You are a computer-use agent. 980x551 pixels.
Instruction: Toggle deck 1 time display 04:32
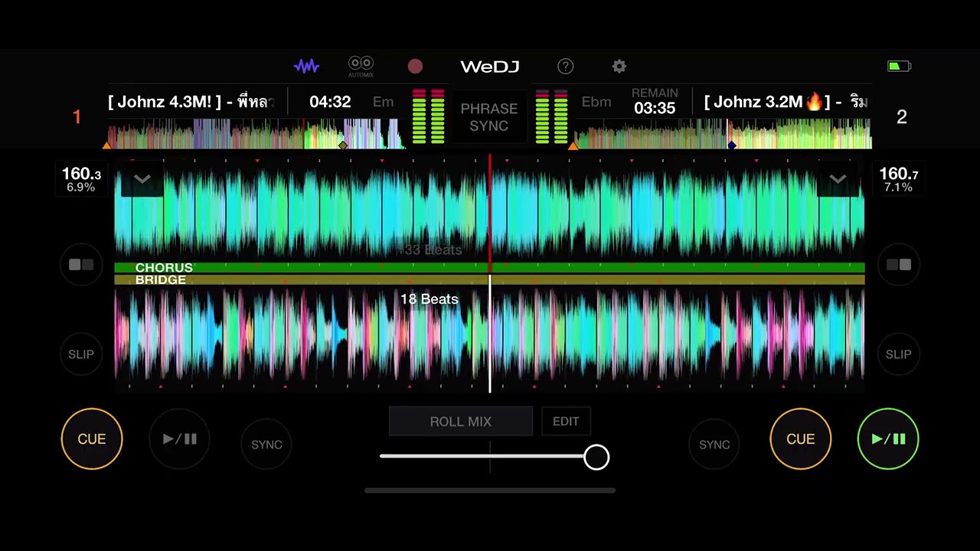click(330, 102)
